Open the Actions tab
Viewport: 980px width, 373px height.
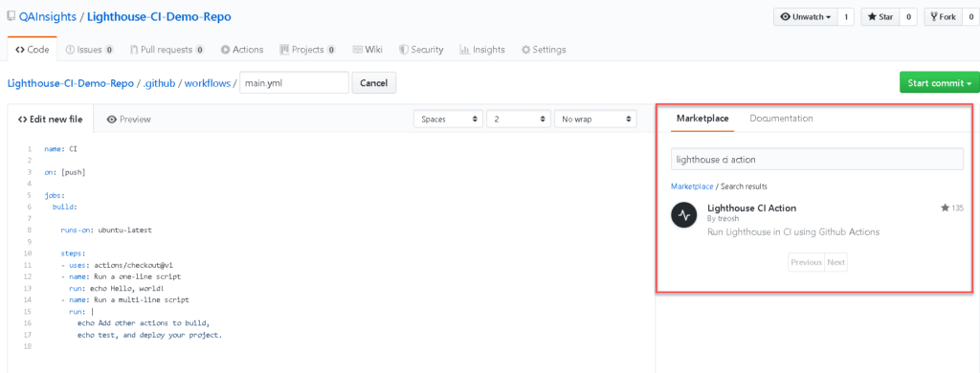(x=242, y=50)
